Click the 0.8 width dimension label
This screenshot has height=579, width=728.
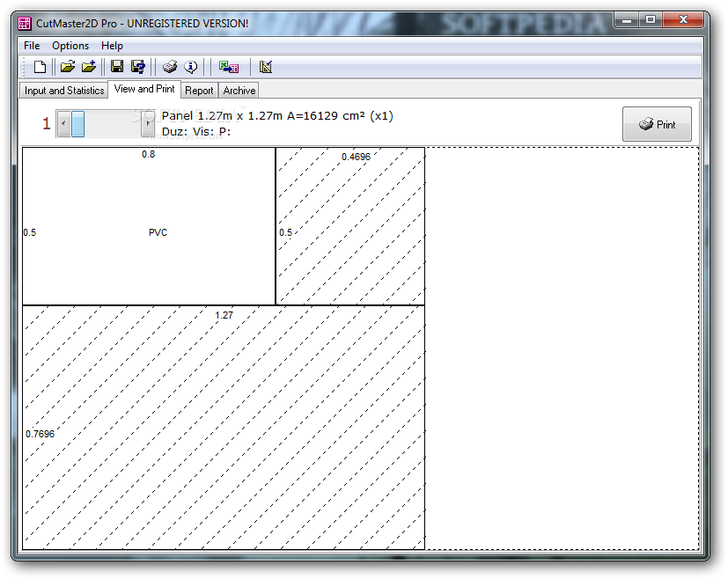click(149, 154)
